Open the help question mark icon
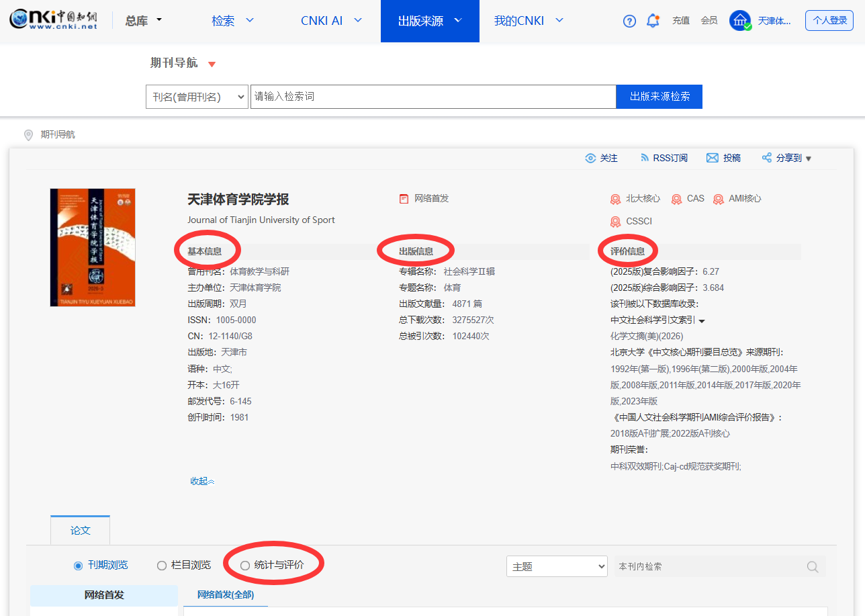This screenshot has width=865, height=616. click(x=629, y=21)
